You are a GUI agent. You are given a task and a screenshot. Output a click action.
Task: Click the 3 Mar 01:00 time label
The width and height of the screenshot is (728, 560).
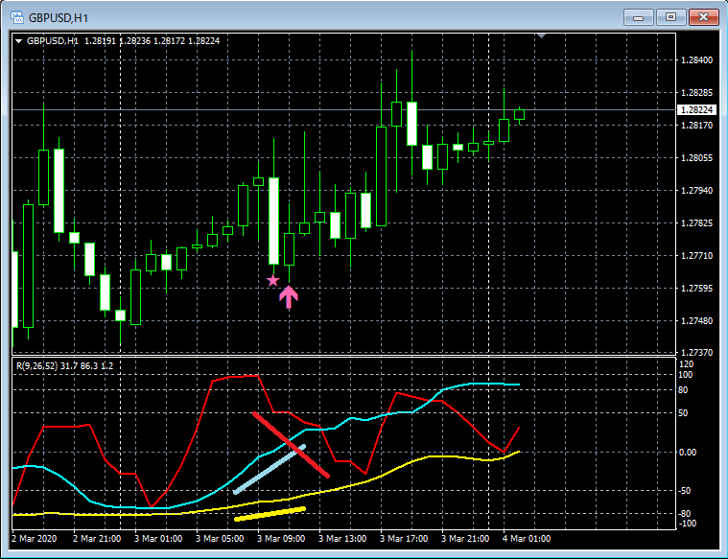[158, 539]
